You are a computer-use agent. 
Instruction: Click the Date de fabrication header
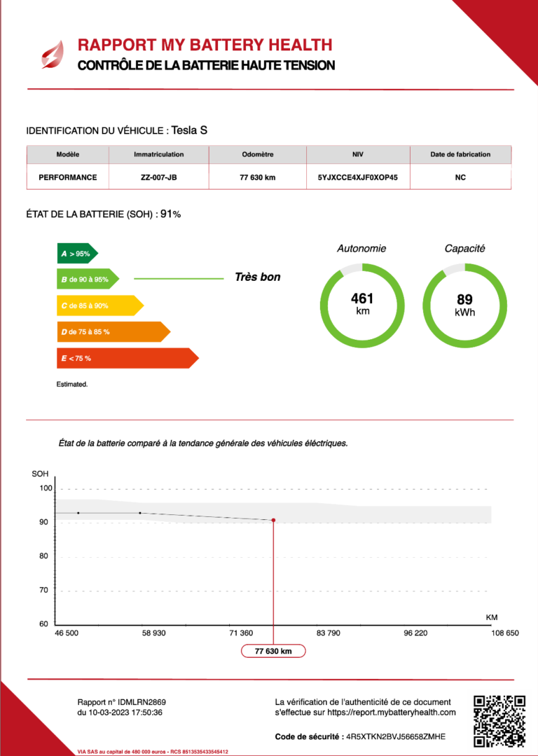click(460, 155)
